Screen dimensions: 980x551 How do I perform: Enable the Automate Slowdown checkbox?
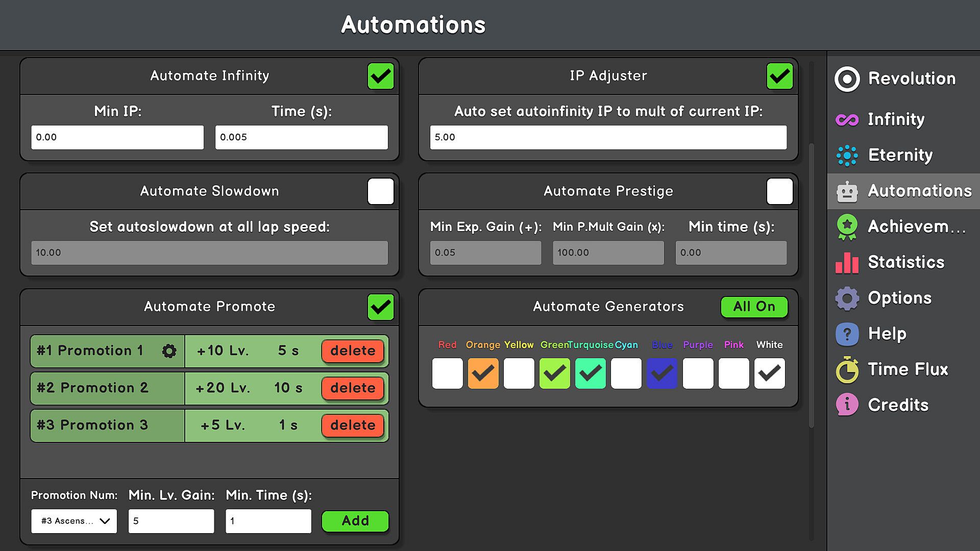[380, 192]
